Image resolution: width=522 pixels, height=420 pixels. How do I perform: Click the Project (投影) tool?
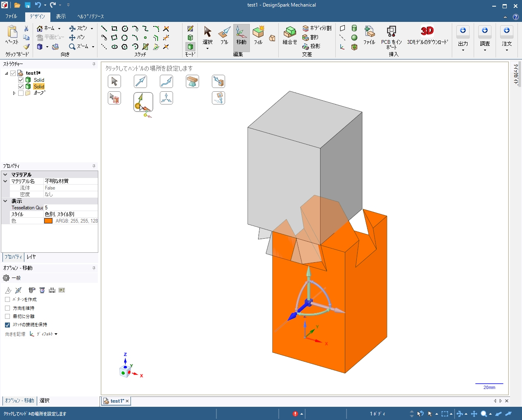311,46
